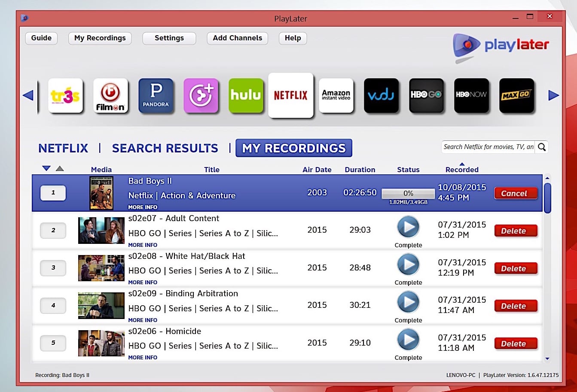This screenshot has height=392, width=577.
Task: Open the Amazon Instant Video channel
Action: [x=336, y=95]
